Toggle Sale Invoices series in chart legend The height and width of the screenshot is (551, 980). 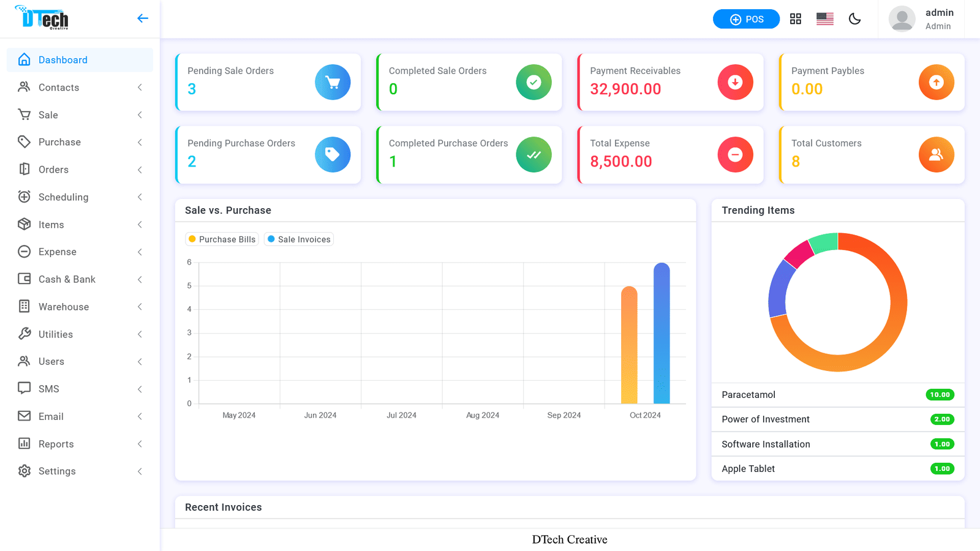[298, 239]
